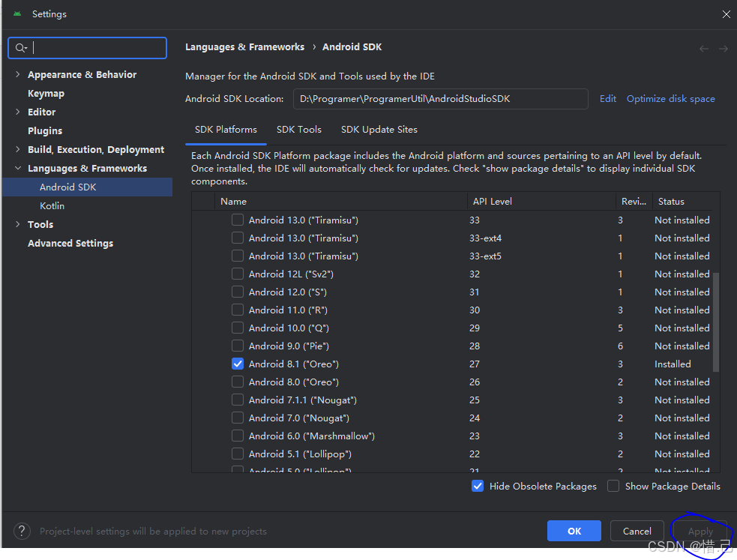Image resolution: width=737 pixels, height=560 pixels.
Task: Check Android 5.1 Lollipop checkbox
Action: (238, 454)
